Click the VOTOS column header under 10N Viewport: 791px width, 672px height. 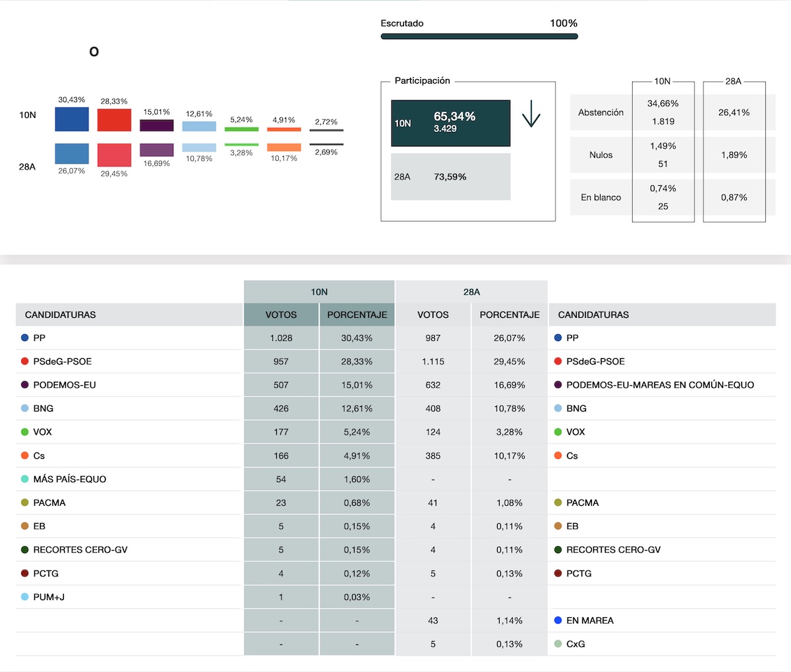[x=281, y=315]
